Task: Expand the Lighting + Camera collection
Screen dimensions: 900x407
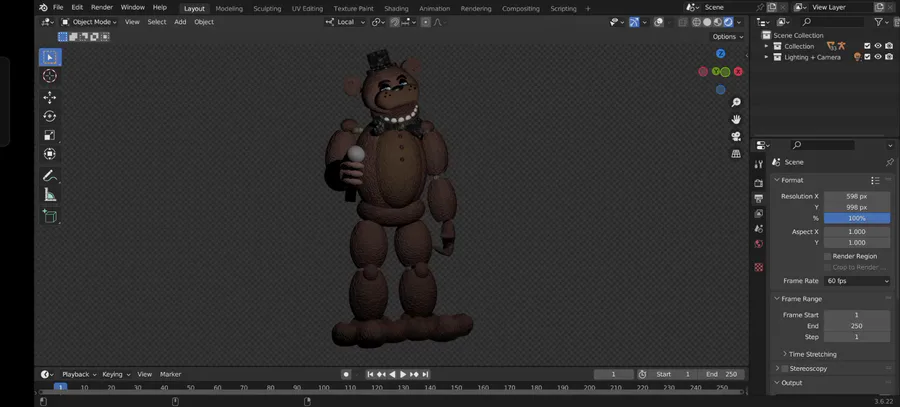Action: coord(766,57)
